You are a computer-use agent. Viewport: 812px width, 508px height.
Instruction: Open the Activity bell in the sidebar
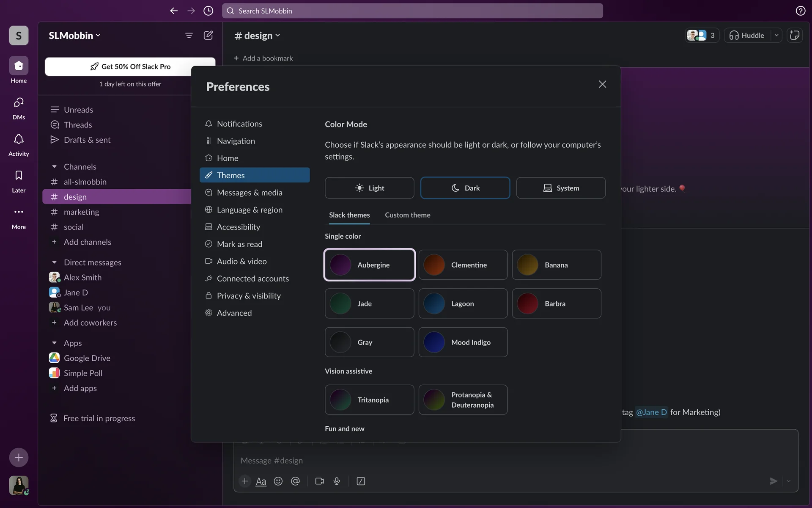pyautogui.click(x=19, y=139)
